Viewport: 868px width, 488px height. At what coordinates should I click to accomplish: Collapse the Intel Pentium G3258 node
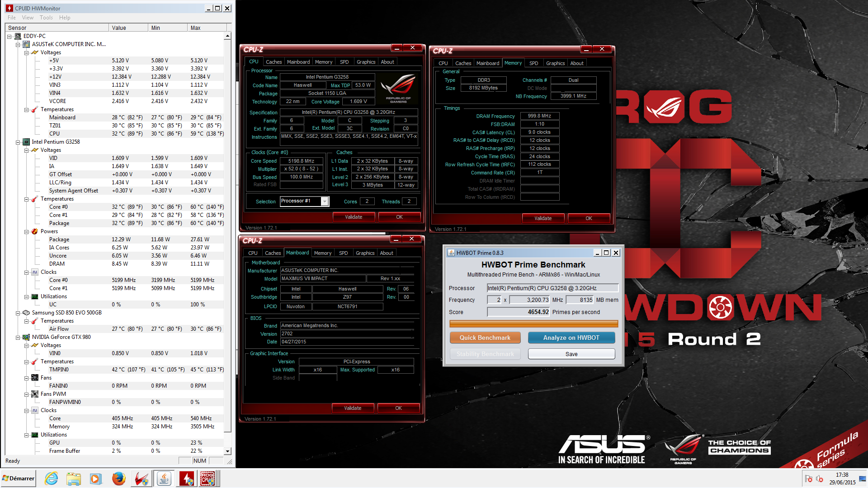[18, 142]
